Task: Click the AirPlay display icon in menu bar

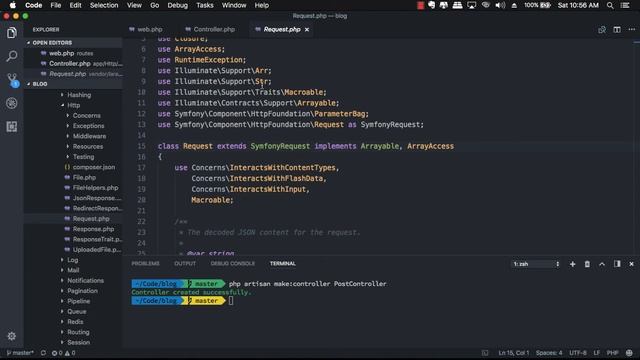Action: (471, 5)
